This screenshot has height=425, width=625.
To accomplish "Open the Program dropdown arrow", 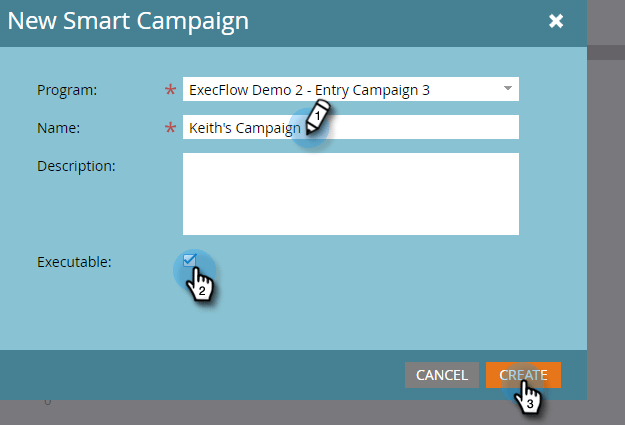I will point(507,89).
